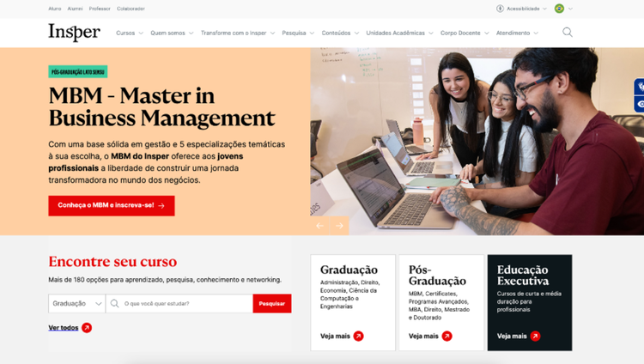Expand the Unidades Acadêmicas menu
The image size is (644, 364).
[x=399, y=33]
